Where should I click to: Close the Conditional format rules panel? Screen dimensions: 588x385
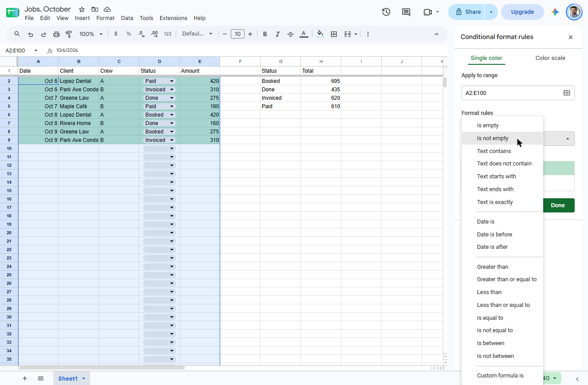pyautogui.click(x=571, y=37)
